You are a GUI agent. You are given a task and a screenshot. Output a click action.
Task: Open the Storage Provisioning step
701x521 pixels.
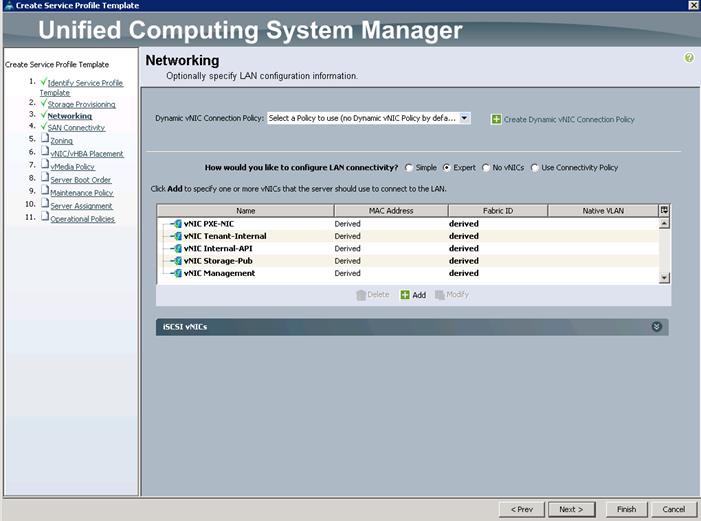pyautogui.click(x=81, y=104)
